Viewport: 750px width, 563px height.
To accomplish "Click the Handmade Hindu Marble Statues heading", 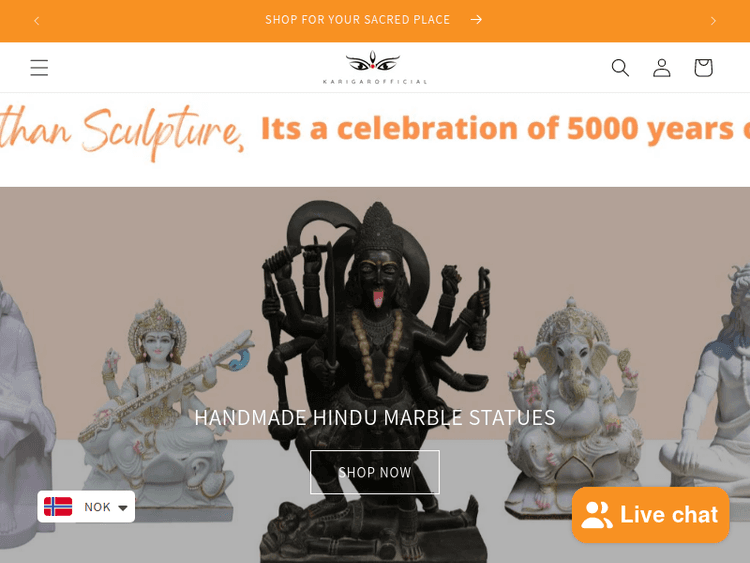I will pyautogui.click(x=375, y=418).
